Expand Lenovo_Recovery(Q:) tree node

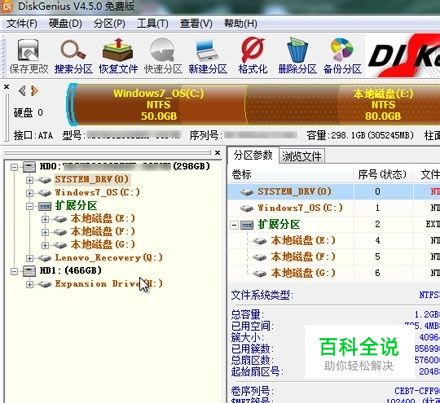30,258
